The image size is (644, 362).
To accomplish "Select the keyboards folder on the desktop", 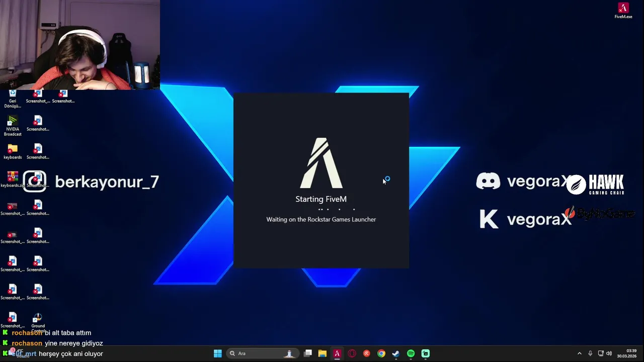I will coord(13,151).
